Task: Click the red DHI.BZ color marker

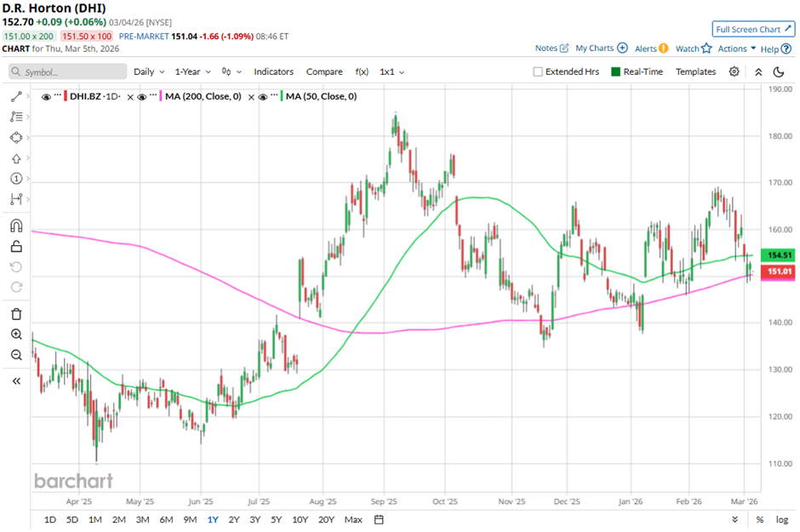Action: coord(66,96)
